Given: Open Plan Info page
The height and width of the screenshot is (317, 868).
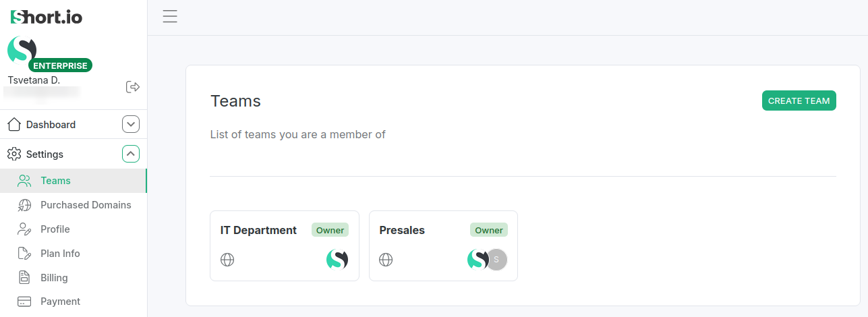Looking at the screenshot, I should pyautogui.click(x=60, y=254).
